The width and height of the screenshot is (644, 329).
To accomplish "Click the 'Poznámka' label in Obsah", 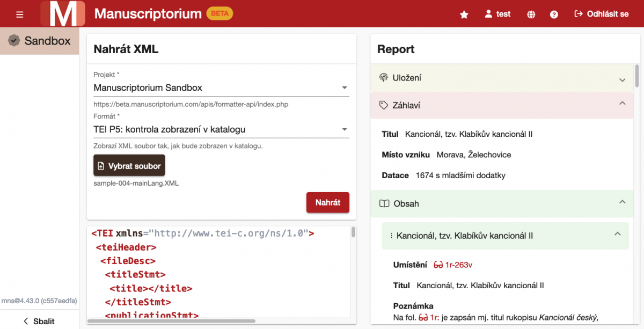I will pos(413,306).
